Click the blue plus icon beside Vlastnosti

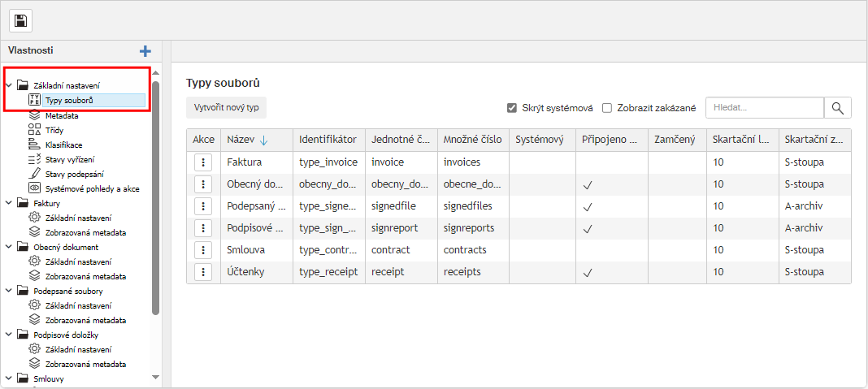point(145,51)
